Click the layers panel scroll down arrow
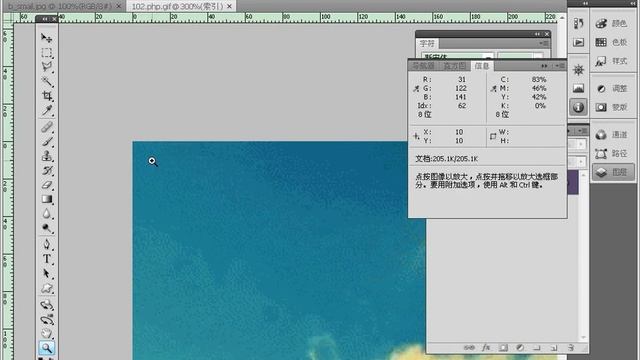This screenshot has height=360, width=640. tap(583, 338)
